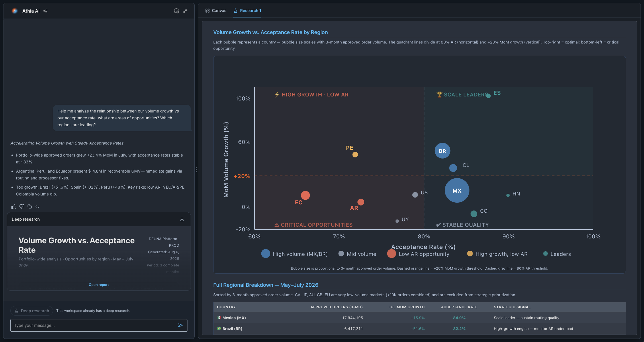Click the share icon next to Athia AI
This screenshot has width=644, height=342.
click(x=45, y=11)
